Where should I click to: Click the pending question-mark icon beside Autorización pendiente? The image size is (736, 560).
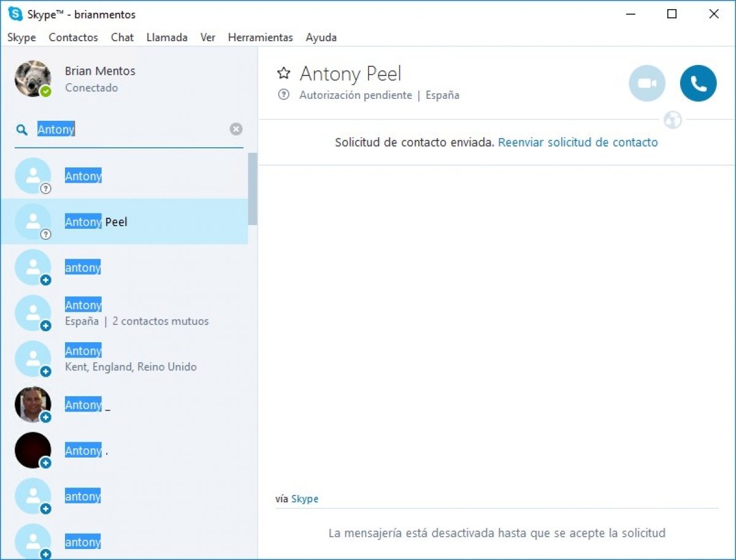pos(283,94)
